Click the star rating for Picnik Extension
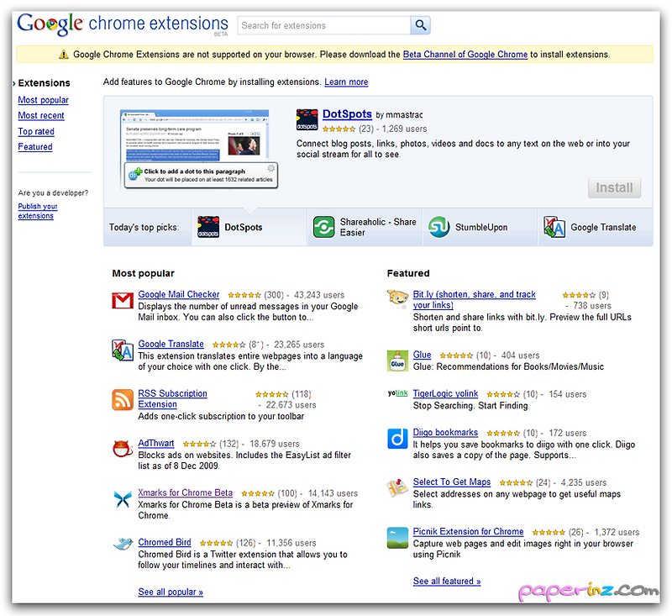The width and height of the screenshot is (672, 616). click(x=549, y=533)
